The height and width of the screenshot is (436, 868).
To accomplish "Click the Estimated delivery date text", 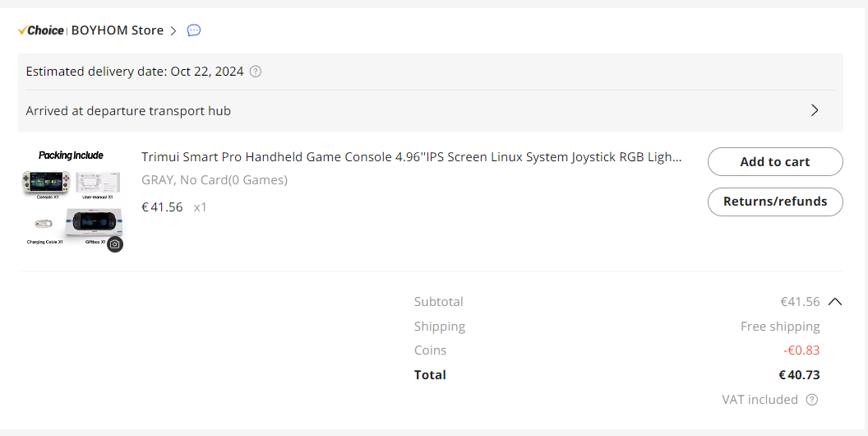I will [x=135, y=72].
